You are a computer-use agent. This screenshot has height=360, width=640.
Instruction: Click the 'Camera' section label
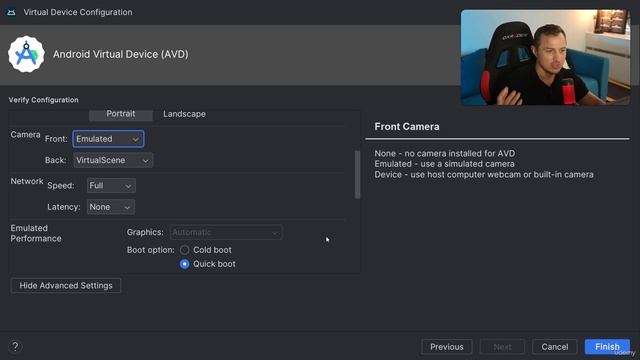point(25,135)
